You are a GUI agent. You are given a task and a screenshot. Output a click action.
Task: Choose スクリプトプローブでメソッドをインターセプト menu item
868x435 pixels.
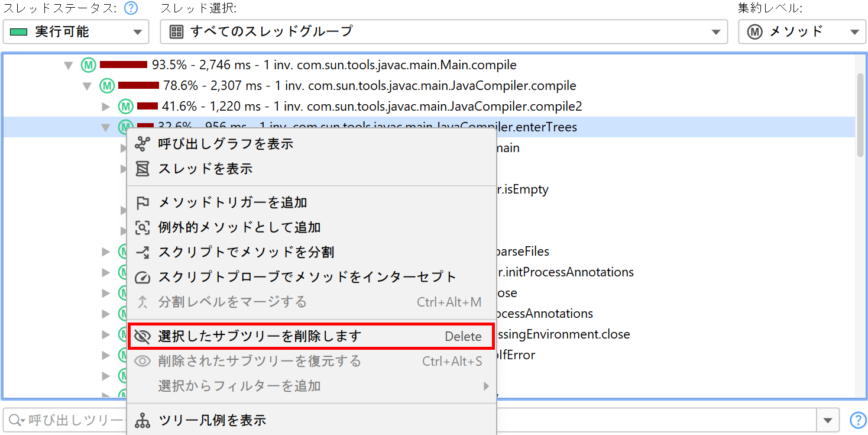307,277
